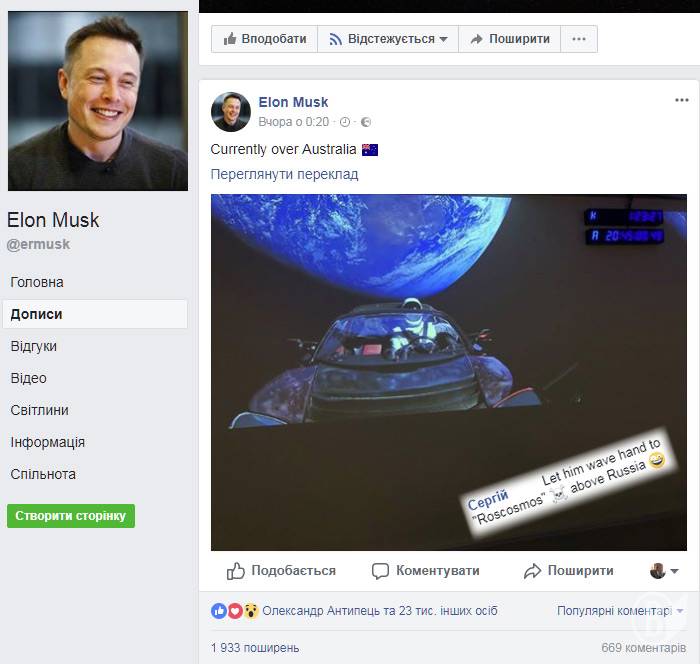Screen dimensions: 700x664
Task: Open the reactions list with like emoji
Action: 219,610
